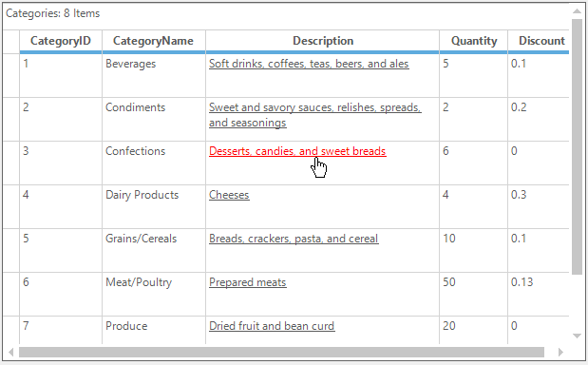The width and height of the screenshot is (588, 365).
Task: Click the discount 0.13 cell
Action: pyautogui.click(x=539, y=295)
